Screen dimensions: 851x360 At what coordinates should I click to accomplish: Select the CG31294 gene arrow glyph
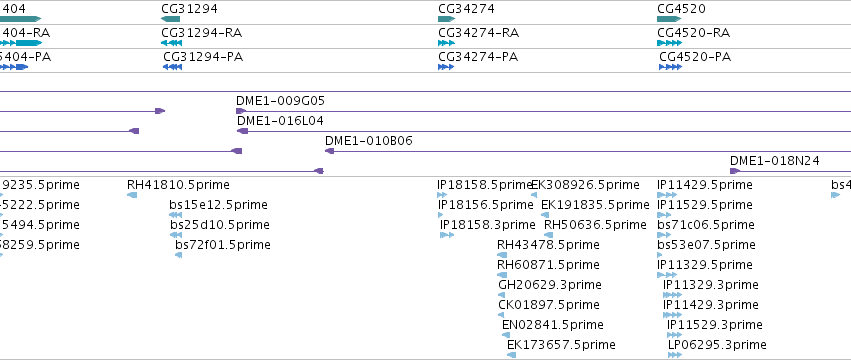170,19
